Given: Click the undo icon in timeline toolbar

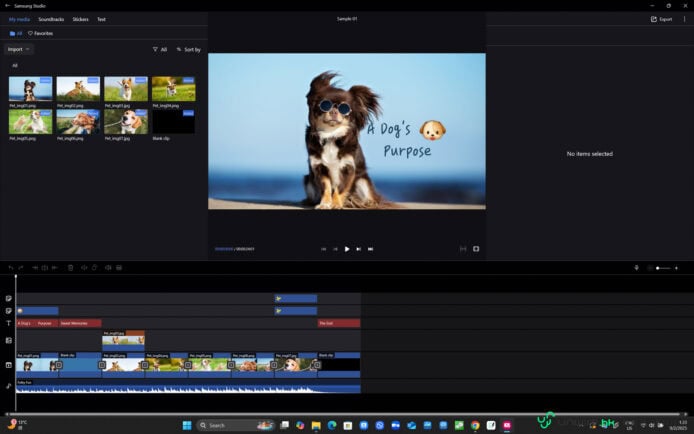Looking at the screenshot, I should 10,267.
